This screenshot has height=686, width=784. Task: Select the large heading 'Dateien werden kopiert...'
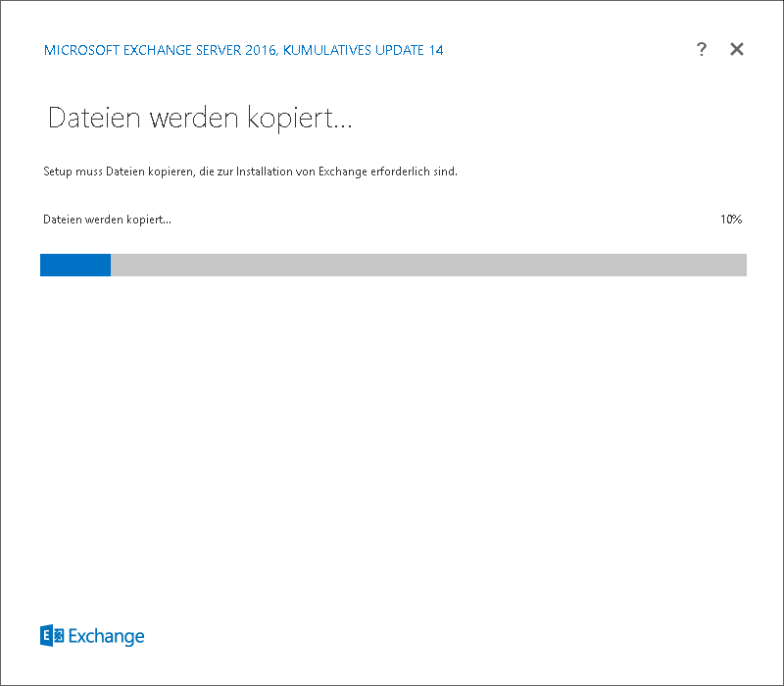point(200,120)
